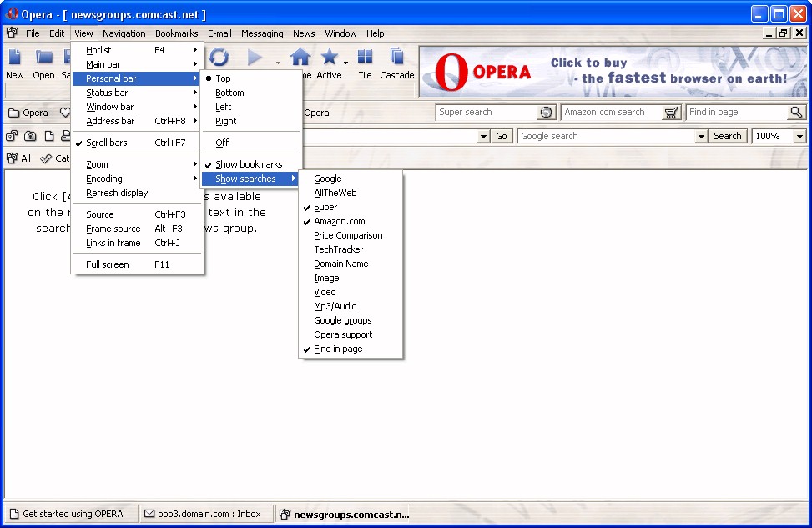
Task: Click the Super search globe icon
Action: pos(547,113)
